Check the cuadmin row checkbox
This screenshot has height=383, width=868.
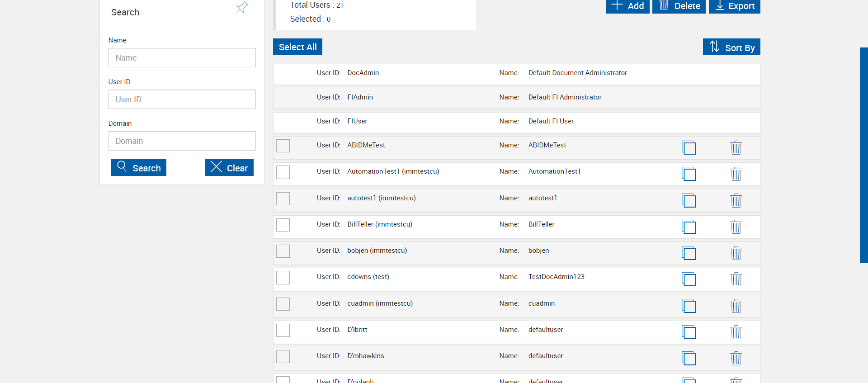pyautogui.click(x=283, y=304)
